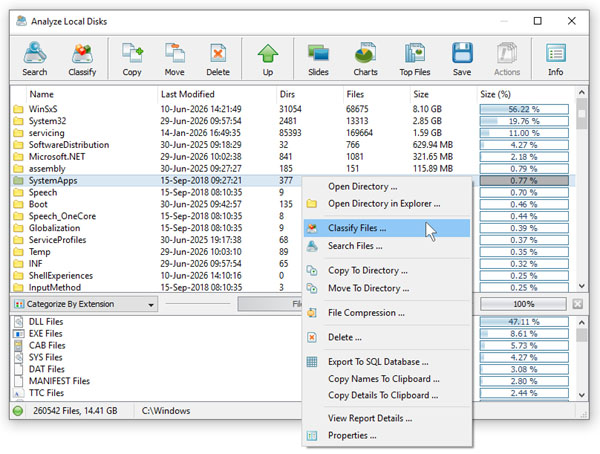
Task: Select the Microsoft.NET folder row
Action: 291,157
